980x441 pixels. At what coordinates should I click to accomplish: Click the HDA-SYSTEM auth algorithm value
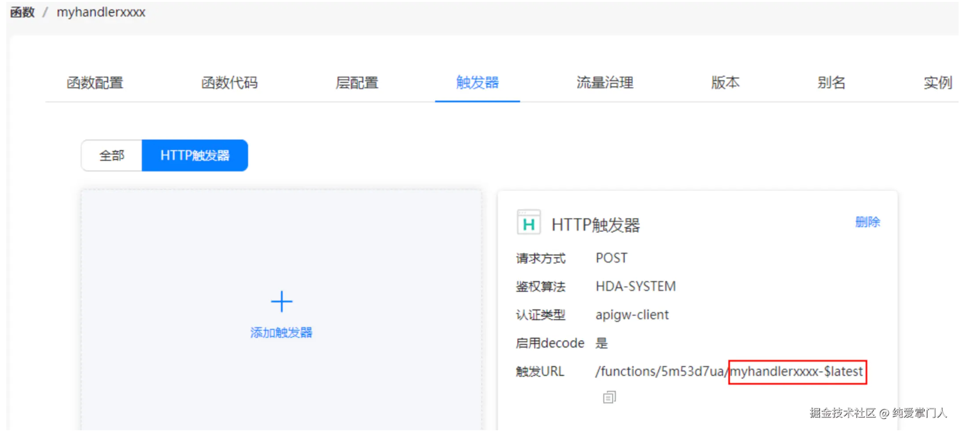point(635,287)
